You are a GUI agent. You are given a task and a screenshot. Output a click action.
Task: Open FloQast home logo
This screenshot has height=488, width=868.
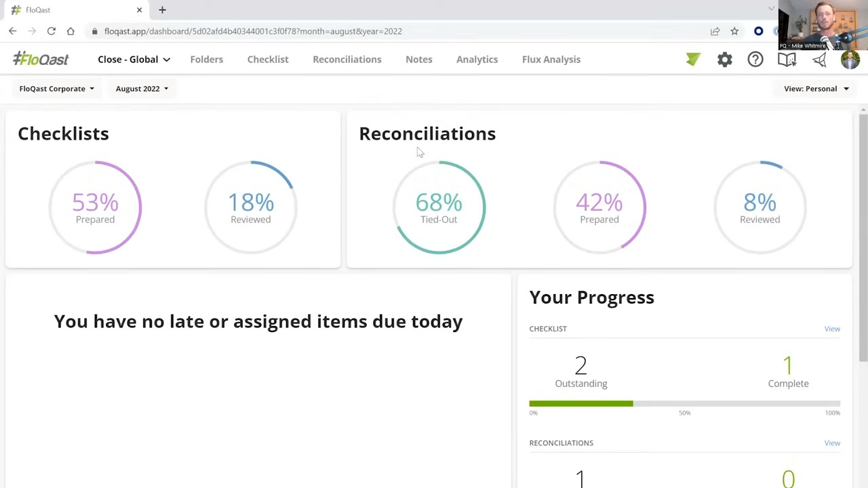point(41,59)
